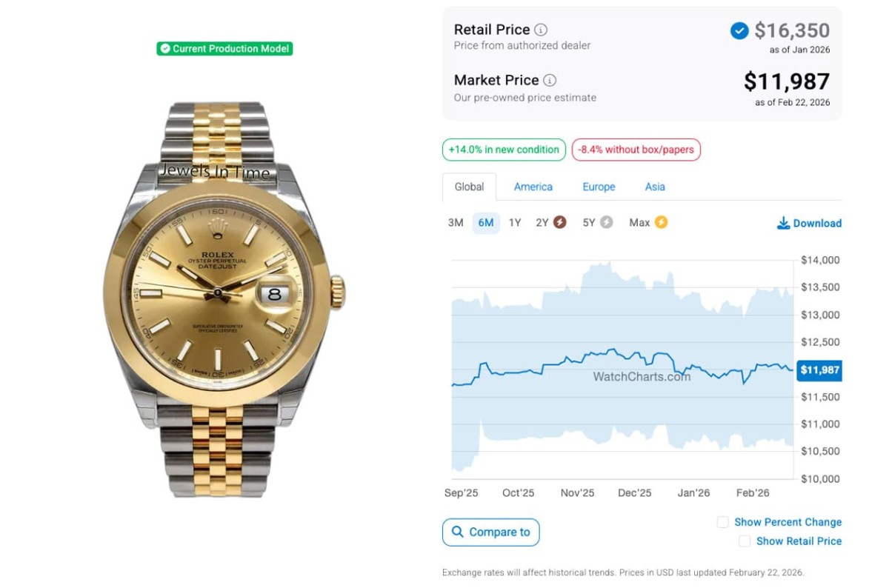Screen dimensions: 889x588
Task: Click the Market Price info icon
Action: pyautogui.click(x=550, y=81)
